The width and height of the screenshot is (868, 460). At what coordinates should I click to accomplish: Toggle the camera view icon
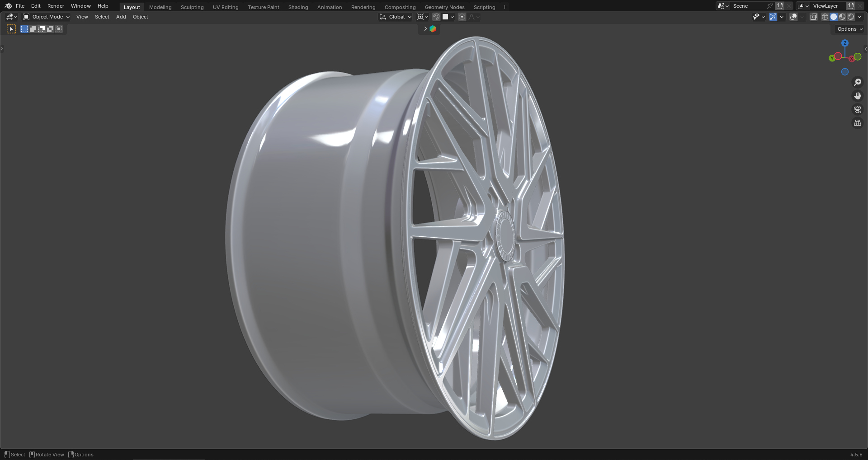pos(858,109)
